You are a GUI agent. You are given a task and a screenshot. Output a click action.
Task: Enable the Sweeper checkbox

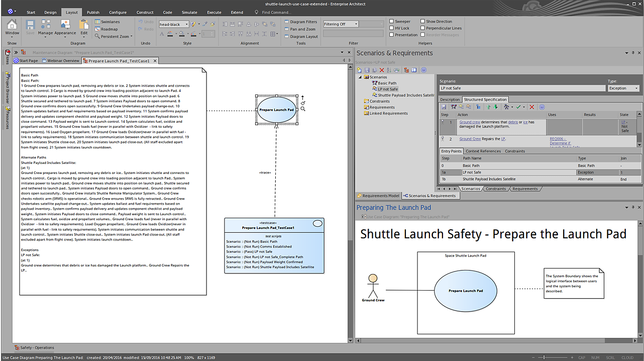tap(392, 22)
